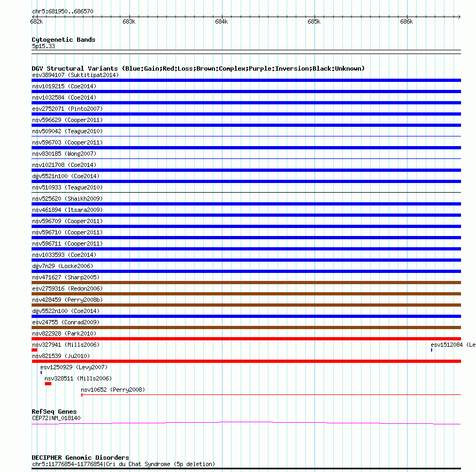Click the tiny blue esv1250929 gain marker
This screenshot has height=472, width=476.
(41, 372)
